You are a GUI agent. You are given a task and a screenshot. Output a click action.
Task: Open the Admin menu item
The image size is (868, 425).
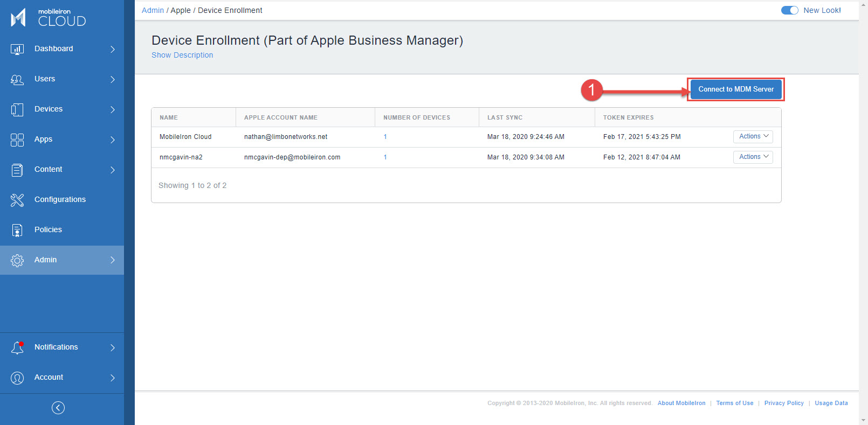pyautogui.click(x=62, y=260)
